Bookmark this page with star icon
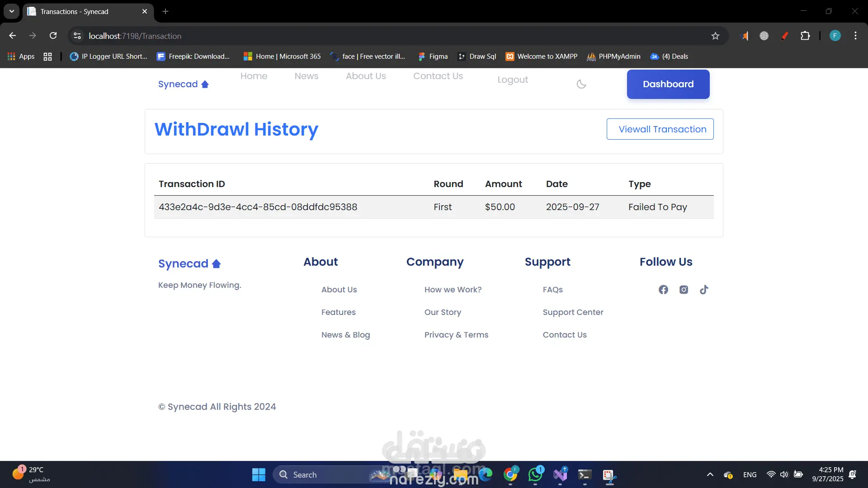The width and height of the screenshot is (868, 488). click(x=715, y=36)
